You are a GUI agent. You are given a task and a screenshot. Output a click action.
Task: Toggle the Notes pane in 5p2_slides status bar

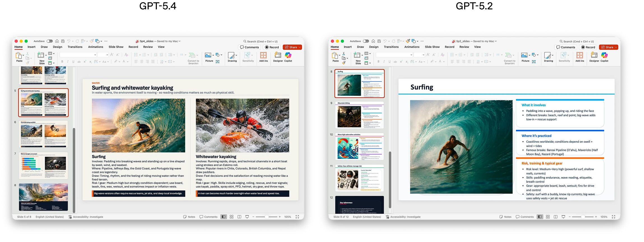click(x=505, y=217)
